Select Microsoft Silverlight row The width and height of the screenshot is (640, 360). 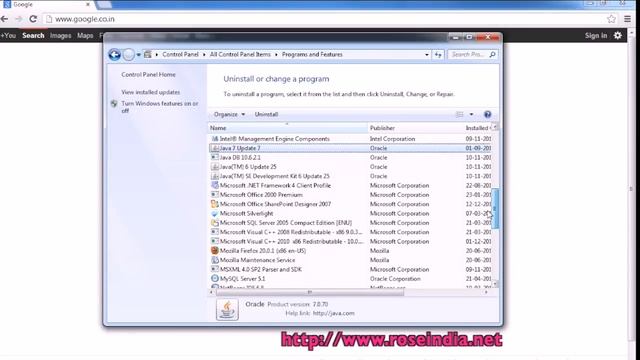(351, 213)
